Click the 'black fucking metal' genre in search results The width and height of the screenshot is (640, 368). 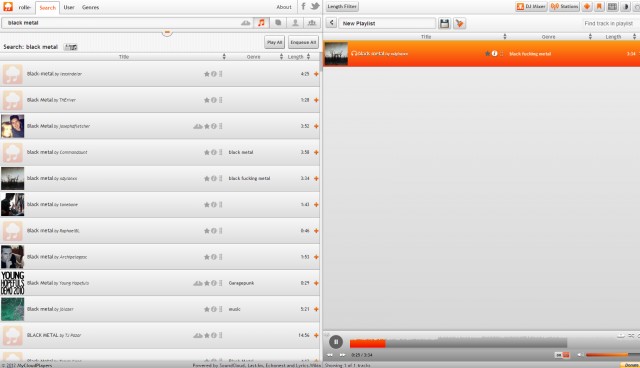point(249,178)
